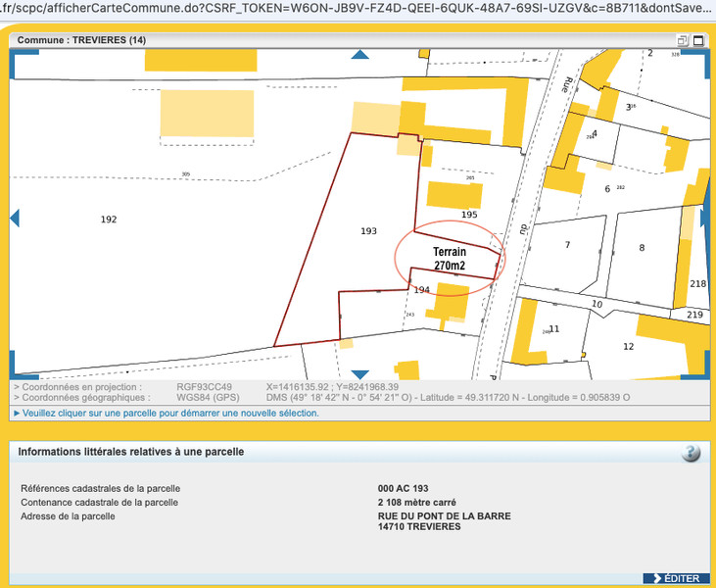Pan the map south with the bottom arrow
Image resolution: width=716 pixels, height=588 pixels.
click(x=359, y=375)
